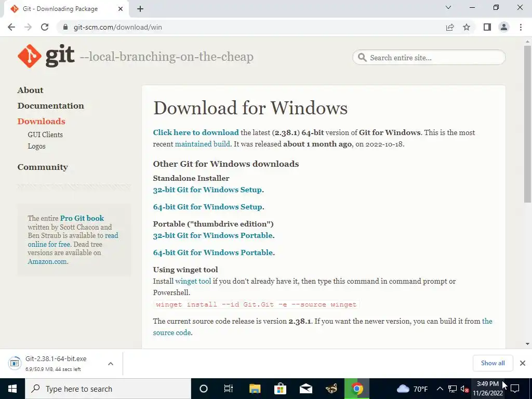Open the raccoon app icon on taskbar

[x=331, y=389]
